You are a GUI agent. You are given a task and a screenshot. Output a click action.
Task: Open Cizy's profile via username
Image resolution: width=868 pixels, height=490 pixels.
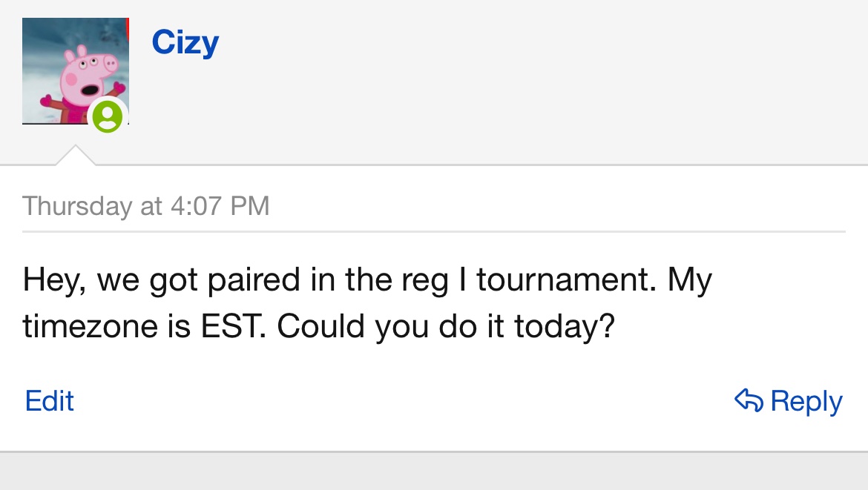point(185,43)
